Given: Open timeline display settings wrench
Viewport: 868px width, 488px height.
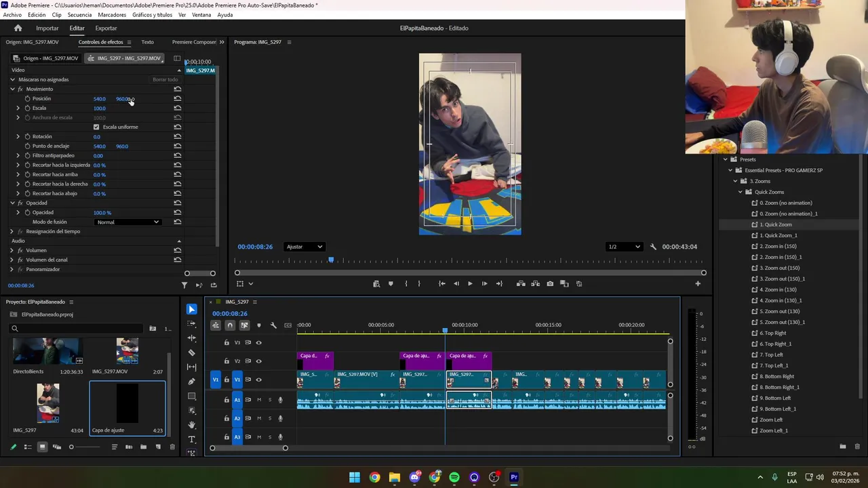Looking at the screenshot, I should coord(273,325).
